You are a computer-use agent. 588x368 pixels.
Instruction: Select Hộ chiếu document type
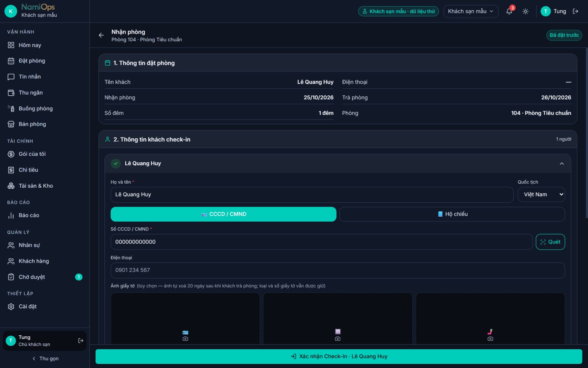click(452, 214)
